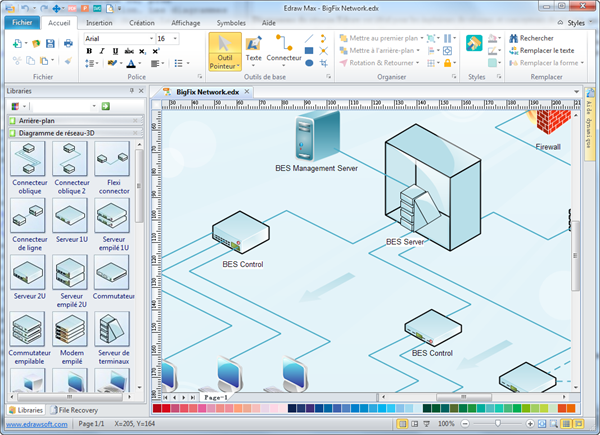Expand Mettre à l'arrière-plan dropdown
Image resolution: width=600 pixels, height=435 pixels.
click(x=418, y=51)
